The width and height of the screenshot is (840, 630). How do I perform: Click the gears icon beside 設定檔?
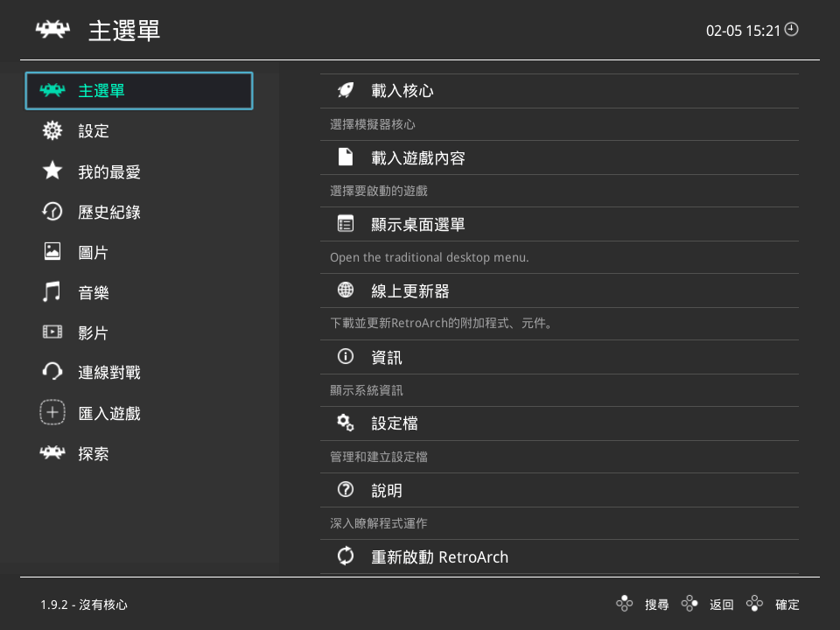[x=345, y=423]
